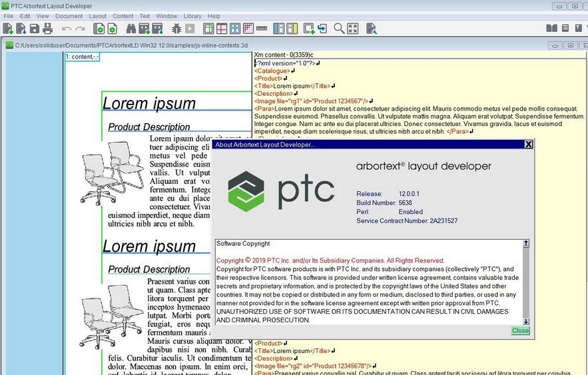Click the open book icon at toolbar right
The image size is (588, 375).
click(551, 28)
